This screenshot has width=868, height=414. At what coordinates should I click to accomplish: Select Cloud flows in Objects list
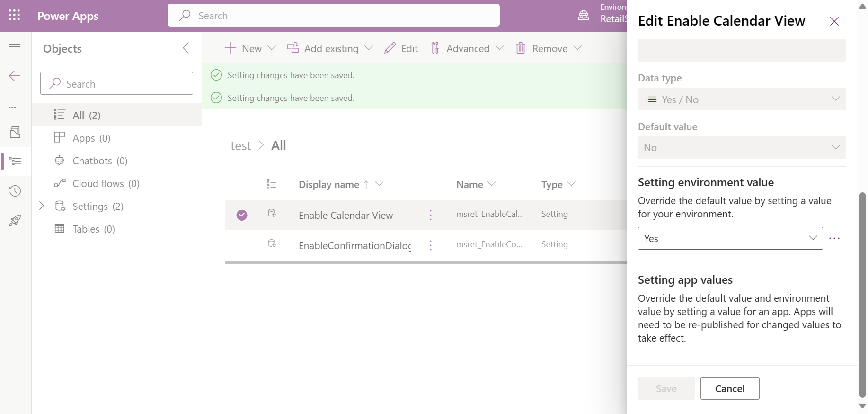coord(106,183)
